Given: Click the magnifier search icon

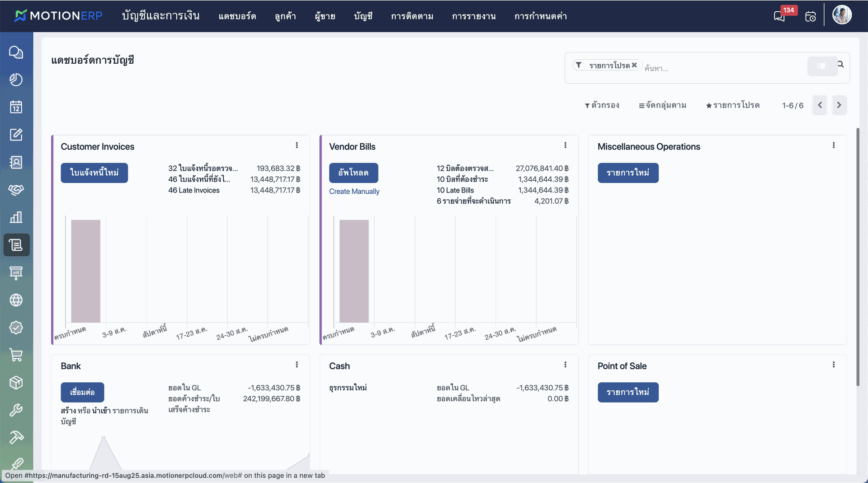Looking at the screenshot, I should [840, 65].
